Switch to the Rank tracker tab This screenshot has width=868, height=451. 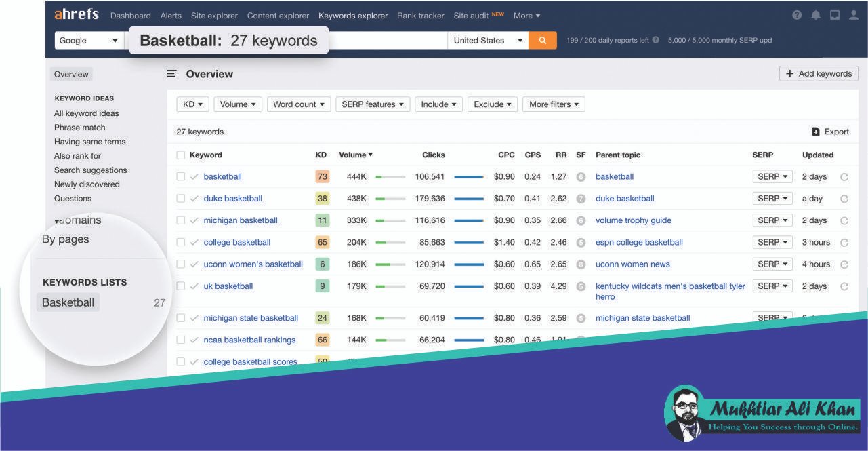[x=420, y=16]
